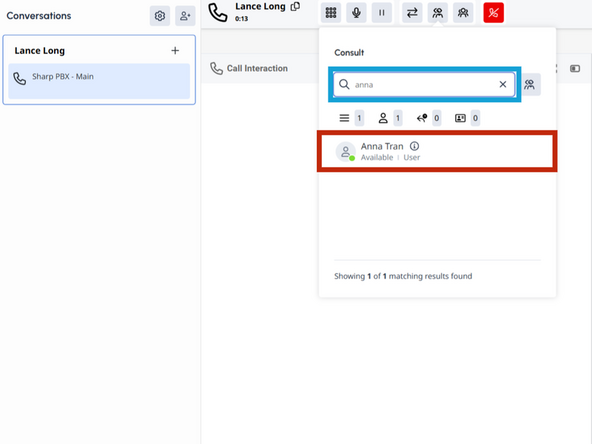
Task: Mute the microphone on the call
Action: [x=356, y=13]
